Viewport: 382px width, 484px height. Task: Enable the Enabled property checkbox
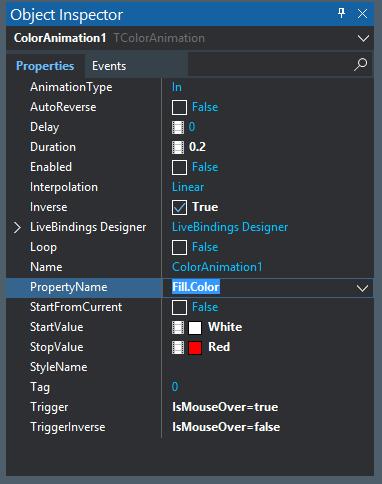point(179,167)
